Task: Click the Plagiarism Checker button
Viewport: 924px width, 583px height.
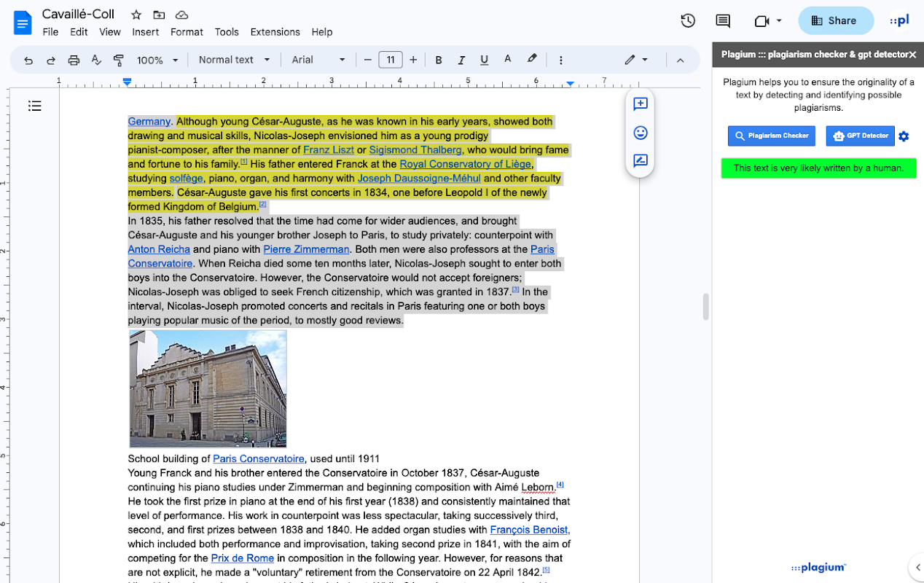Action: [x=771, y=136]
